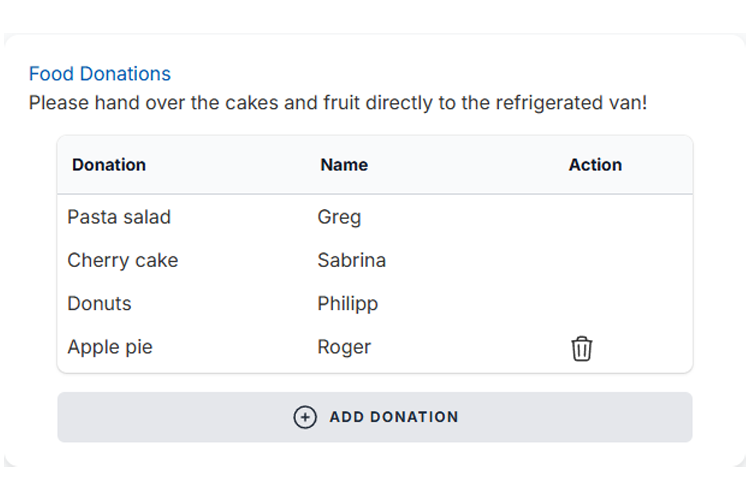Open the Food Donations heading link
Screen dimensions: 750x500
coord(100,74)
